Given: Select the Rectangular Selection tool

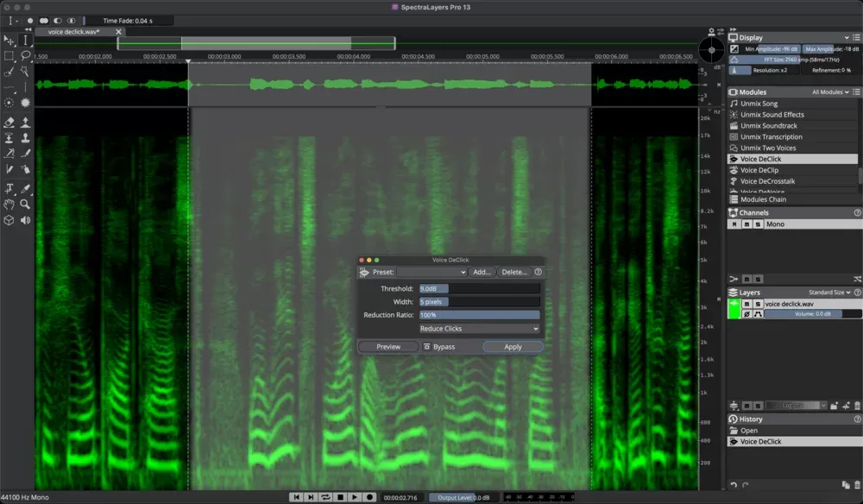Looking at the screenshot, I should (x=9, y=56).
